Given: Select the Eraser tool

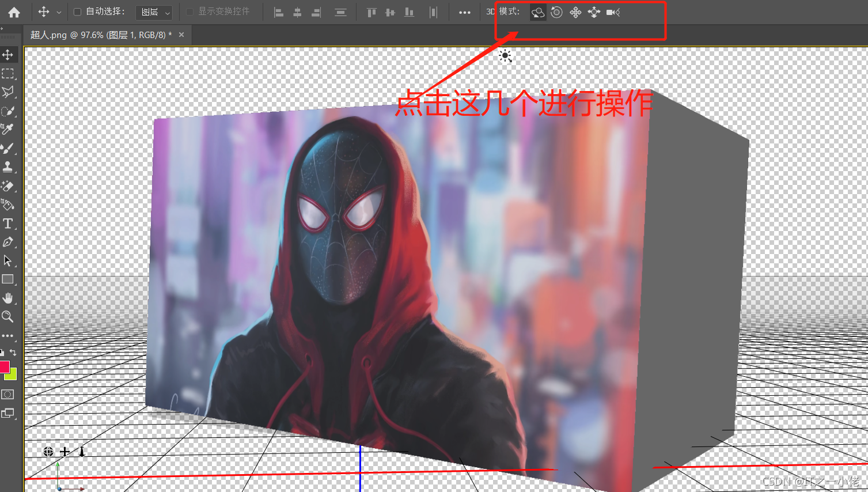Looking at the screenshot, I should (x=8, y=186).
